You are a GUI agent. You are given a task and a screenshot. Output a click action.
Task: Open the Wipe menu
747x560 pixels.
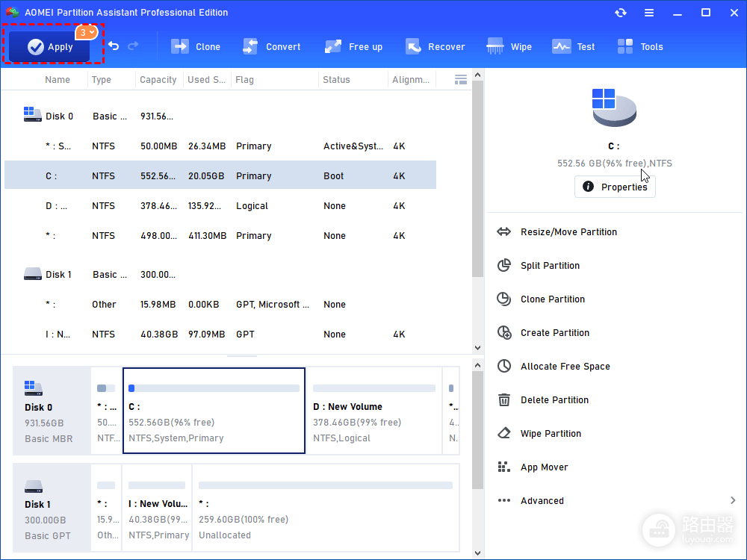tap(509, 46)
